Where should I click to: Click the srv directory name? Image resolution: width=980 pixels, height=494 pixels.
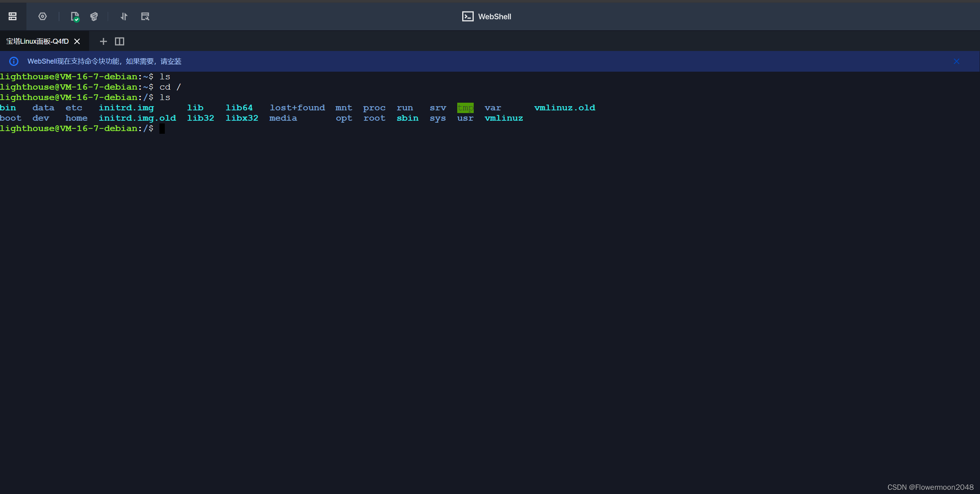(x=438, y=108)
